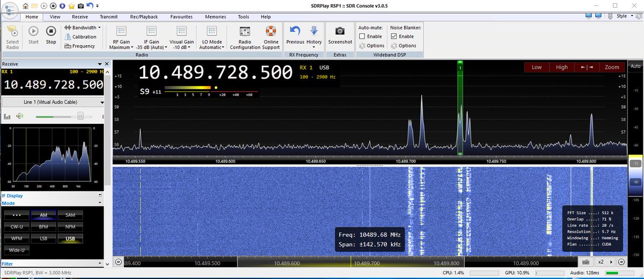Select WFM mode
This screenshot has width=644, height=279.
pyautogui.click(x=17, y=238)
